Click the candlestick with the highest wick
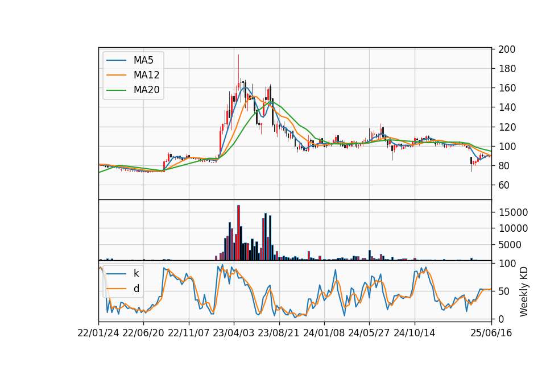This screenshot has width=546, height=392. click(238, 73)
